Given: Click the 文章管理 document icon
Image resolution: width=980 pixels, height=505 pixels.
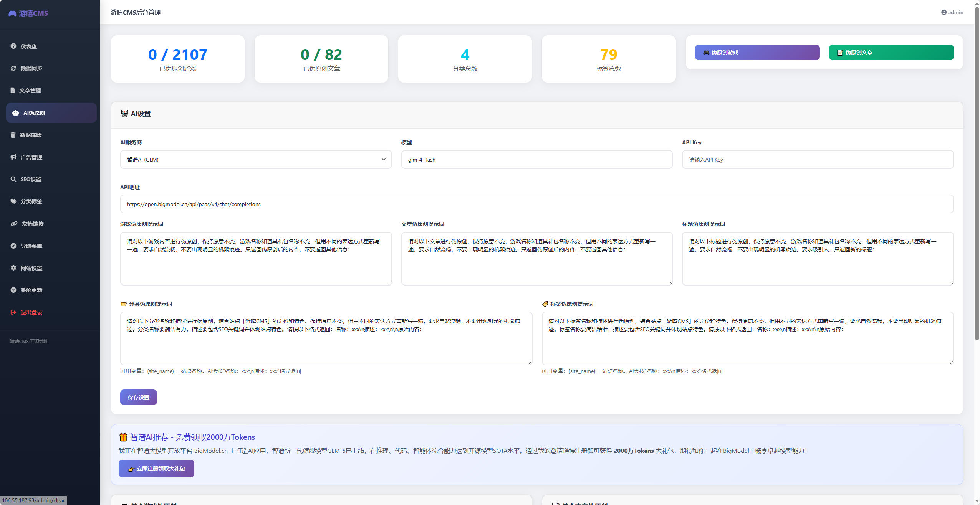Looking at the screenshot, I should (13, 91).
